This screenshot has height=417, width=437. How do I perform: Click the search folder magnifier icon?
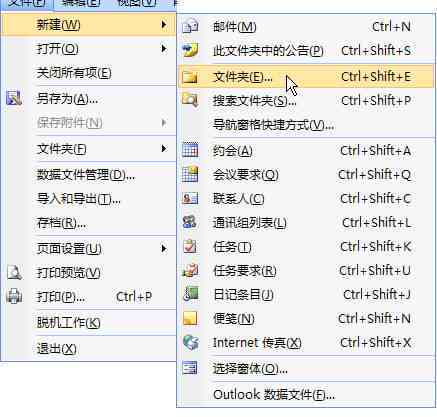click(190, 100)
